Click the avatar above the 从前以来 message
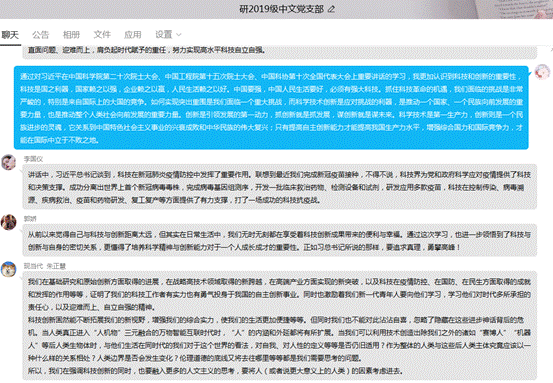The image size is (553, 383). tap(9, 222)
